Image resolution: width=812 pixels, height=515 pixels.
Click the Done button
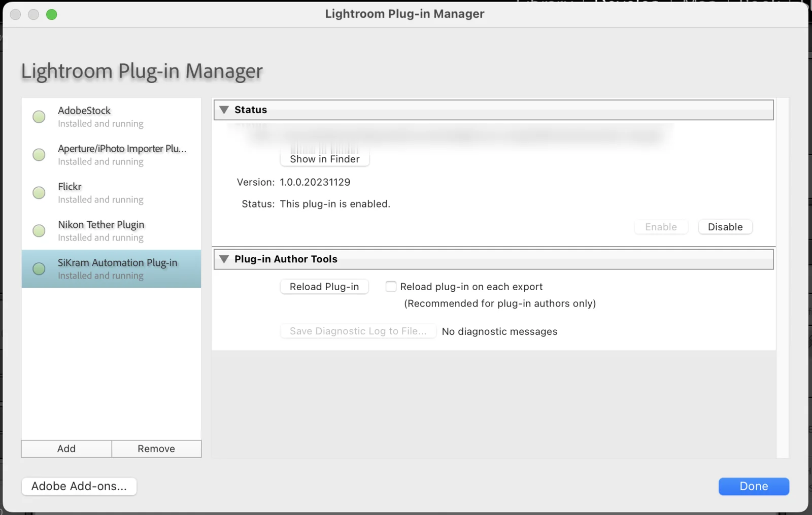(754, 486)
